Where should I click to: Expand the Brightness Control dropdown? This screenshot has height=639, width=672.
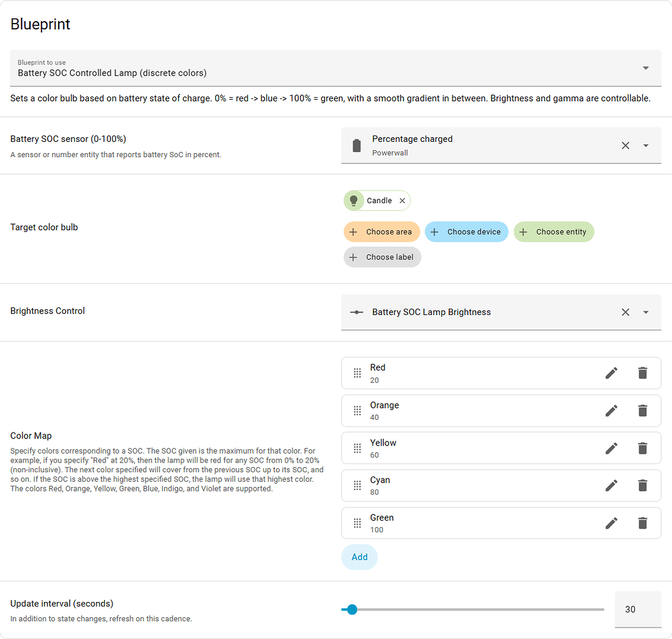[645, 312]
